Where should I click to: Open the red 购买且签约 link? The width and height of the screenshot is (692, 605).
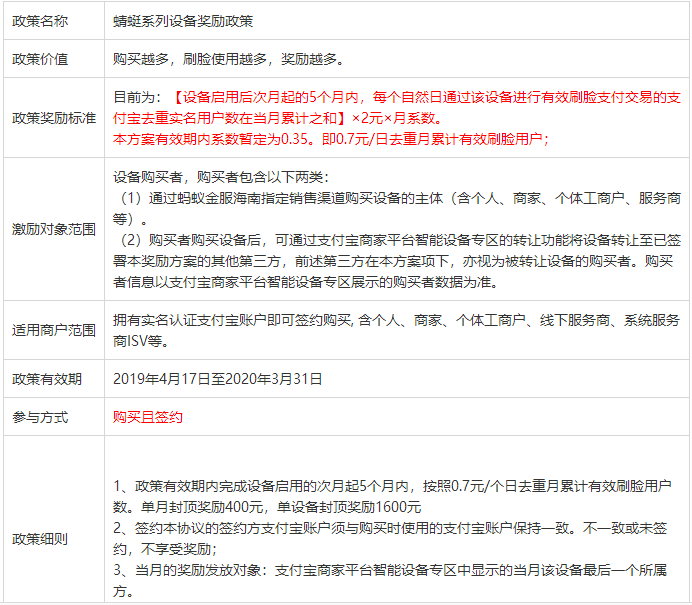click(x=147, y=417)
